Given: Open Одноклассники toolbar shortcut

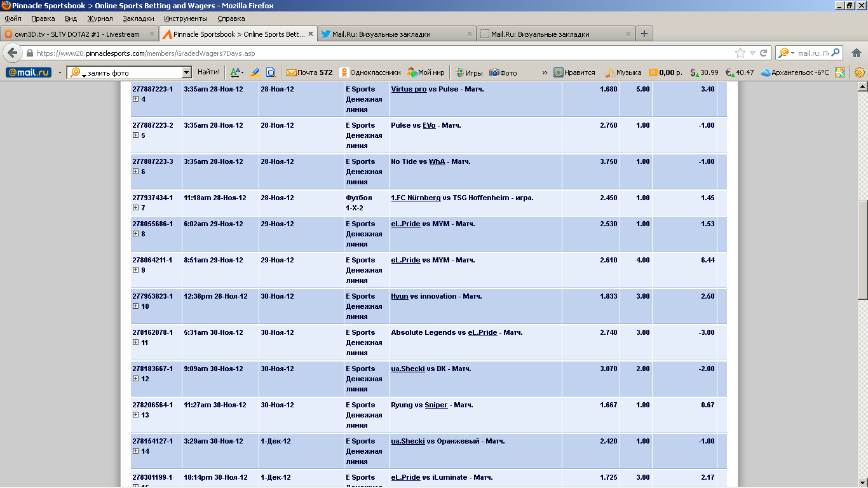Looking at the screenshot, I should [370, 72].
